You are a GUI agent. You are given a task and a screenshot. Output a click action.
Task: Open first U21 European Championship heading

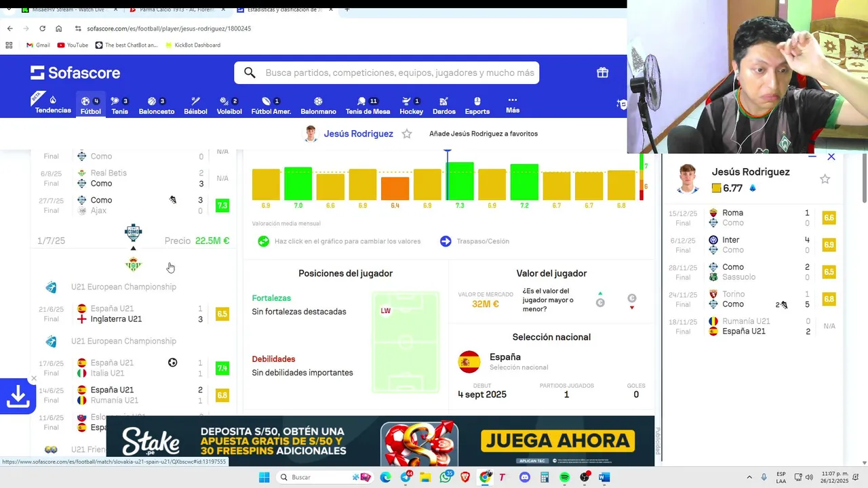click(123, 287)
